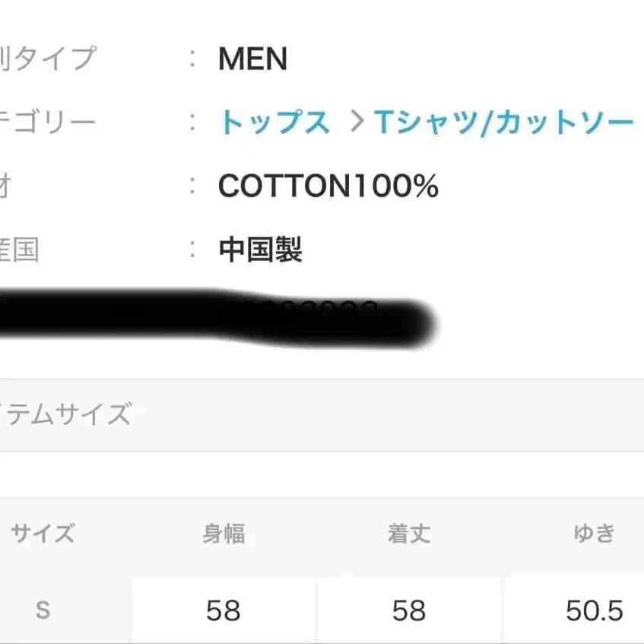Select the ゆき column header
This screenshot has height=644, width=644.
click(x=594, y=534)
